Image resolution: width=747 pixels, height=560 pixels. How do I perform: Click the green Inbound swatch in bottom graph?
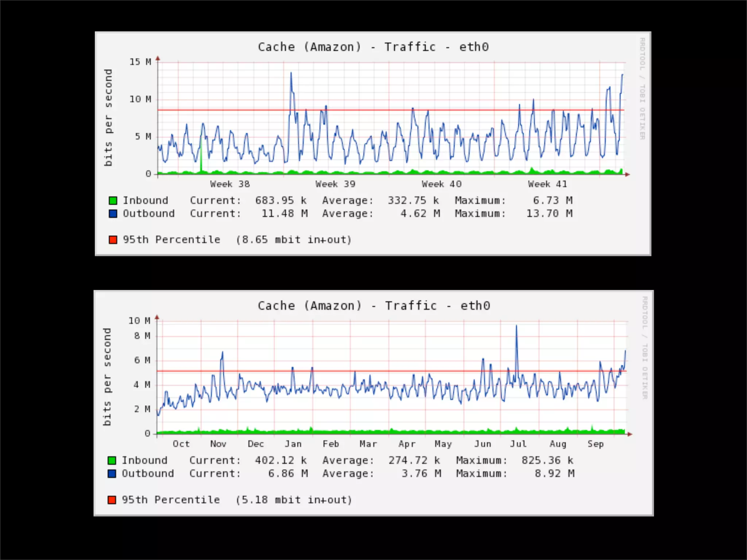point(112,460)
